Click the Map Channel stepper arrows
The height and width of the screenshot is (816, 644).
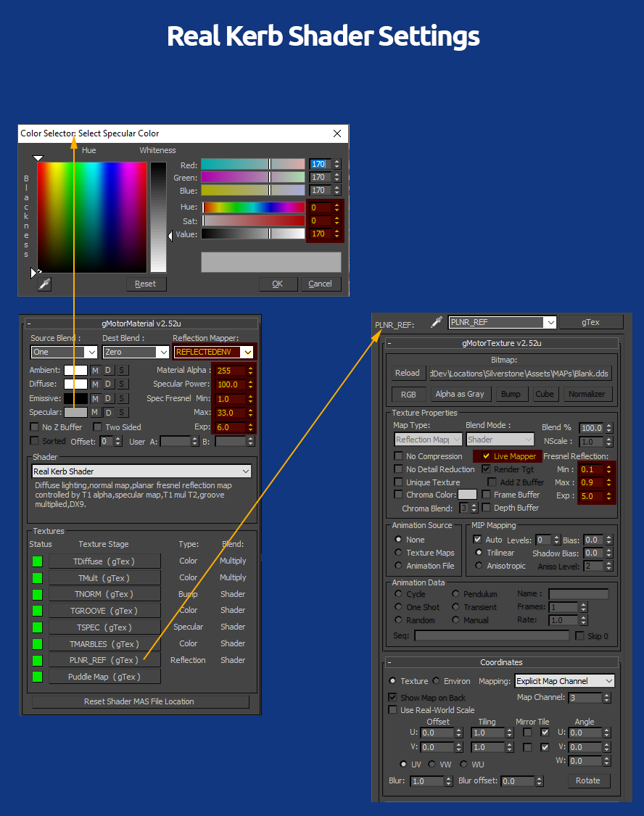606,698
